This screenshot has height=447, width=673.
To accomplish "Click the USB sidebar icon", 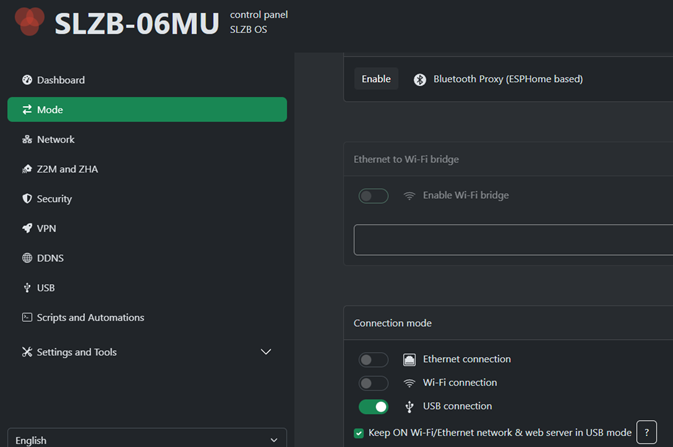I will click(x=28, y=288).
